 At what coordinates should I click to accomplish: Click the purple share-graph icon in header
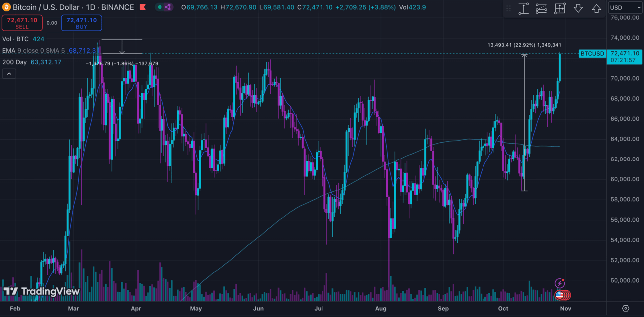(168, 7)
